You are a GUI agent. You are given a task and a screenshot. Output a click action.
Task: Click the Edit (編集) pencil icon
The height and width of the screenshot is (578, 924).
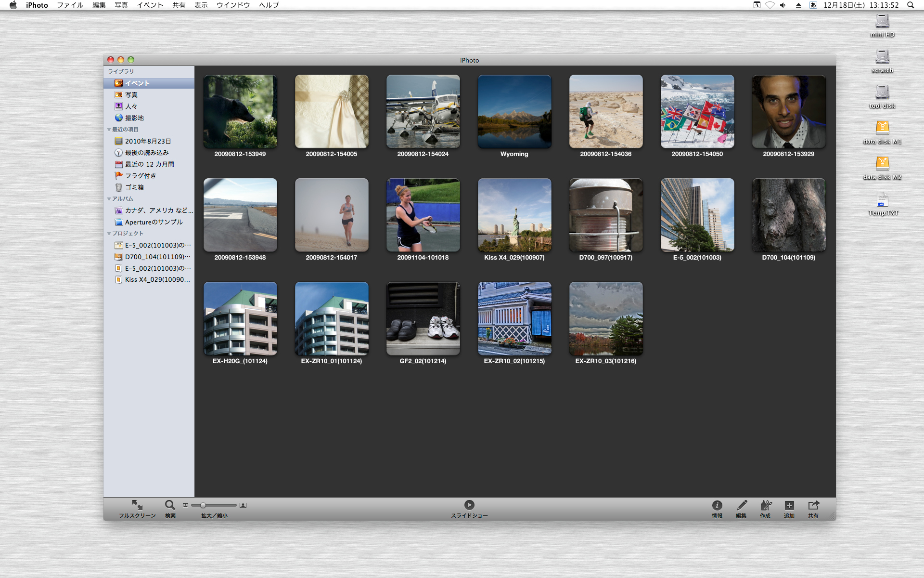741,505
